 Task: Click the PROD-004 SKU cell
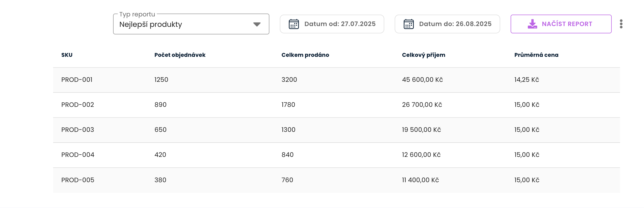78,155
